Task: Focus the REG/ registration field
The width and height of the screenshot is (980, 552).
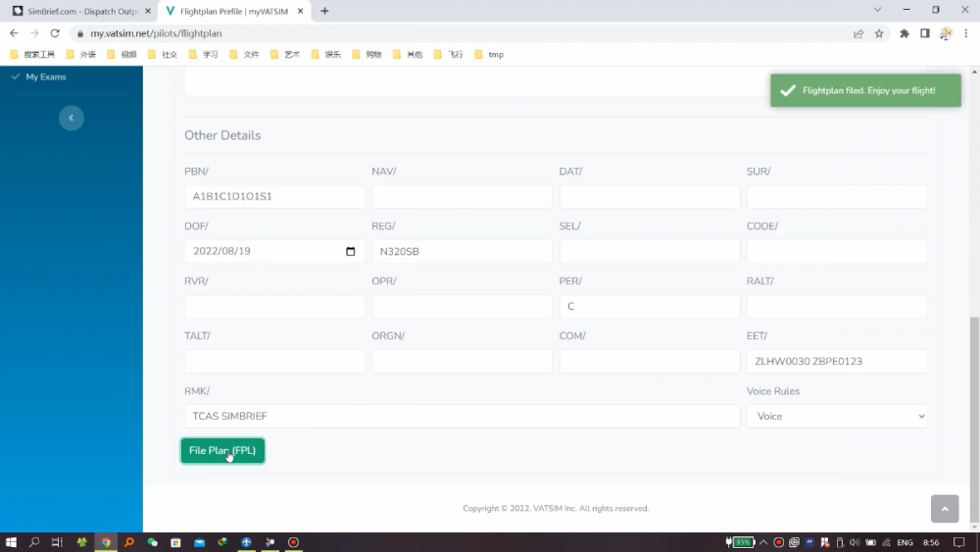Action: pos(462,251)
